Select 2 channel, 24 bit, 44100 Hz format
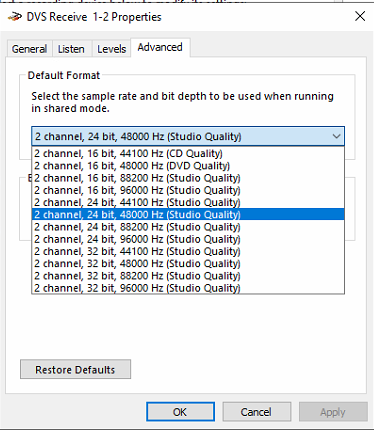 [x=188, y=202]
